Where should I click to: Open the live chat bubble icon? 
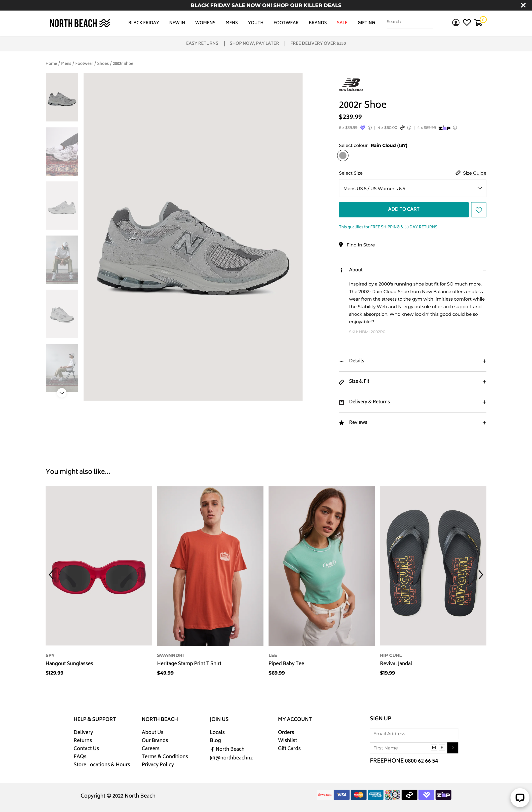(x=520, y=797)
